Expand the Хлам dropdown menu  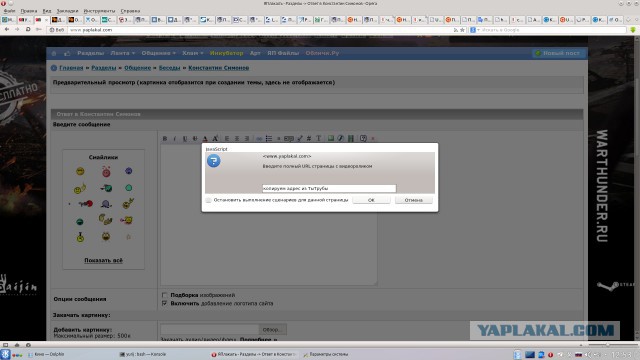click(193, 53)
